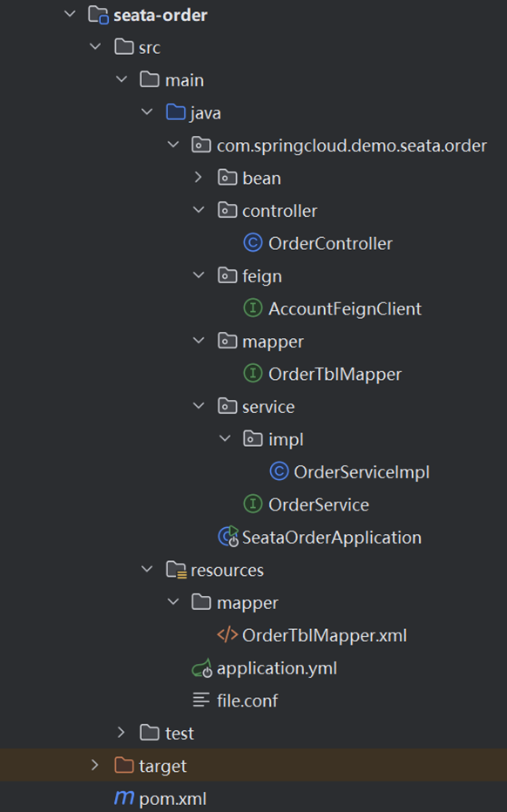Collapse the seata-order project node
This screenshot has width=507, height=812.
pos(70,14)
